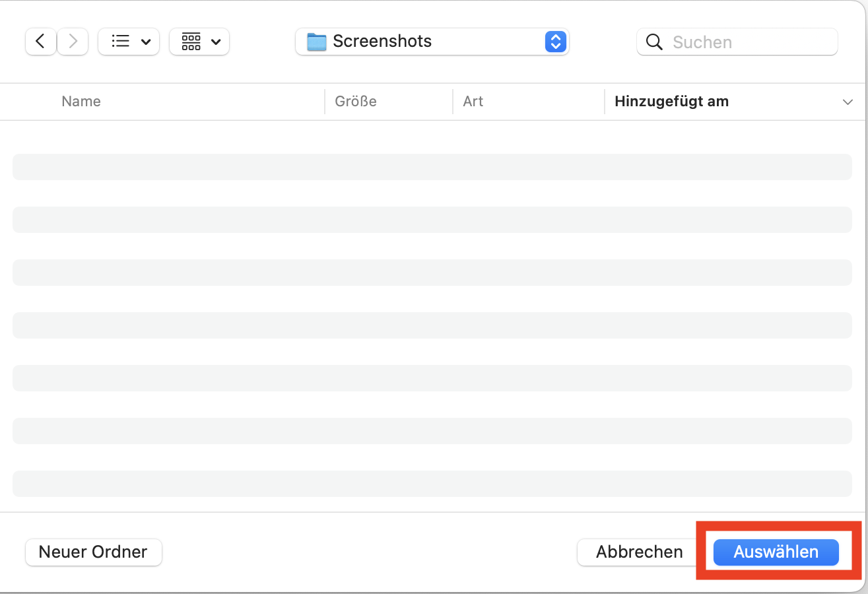The image size is (868, 594).
Task: Click the chevron next to the list view icon
Action: pyautogui.click(x=145, y=41)
